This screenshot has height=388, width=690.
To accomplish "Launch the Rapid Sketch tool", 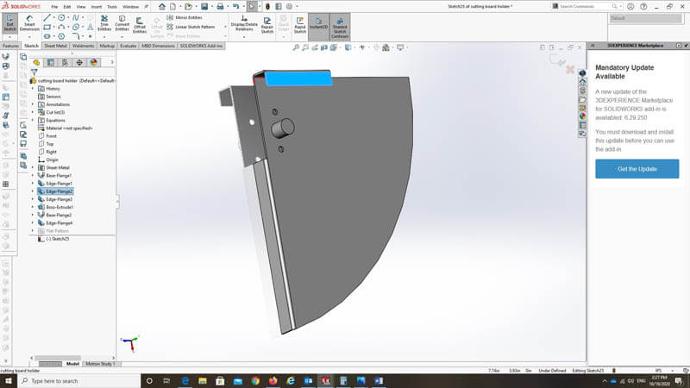I will click(x=300, y=25).
